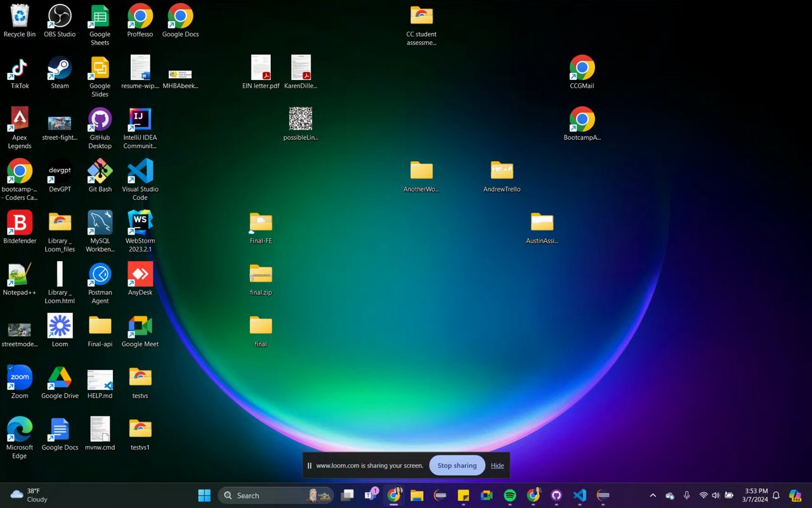
Task: Select the mvnw.cmd file
Action: [100, 434]
